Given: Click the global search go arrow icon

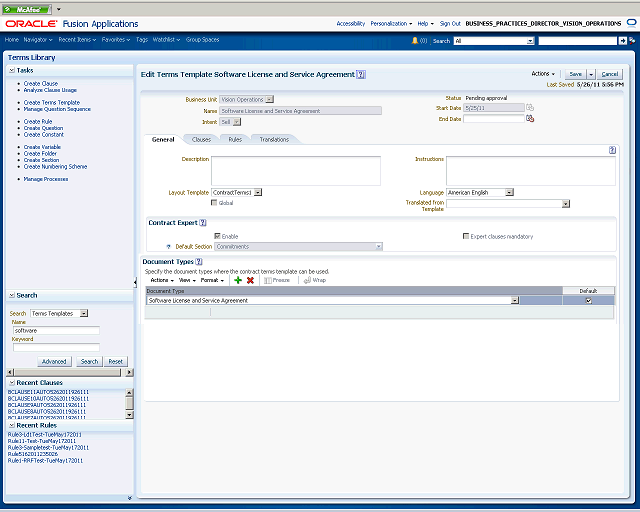Looking at the screenshot, I should point(622,41).
